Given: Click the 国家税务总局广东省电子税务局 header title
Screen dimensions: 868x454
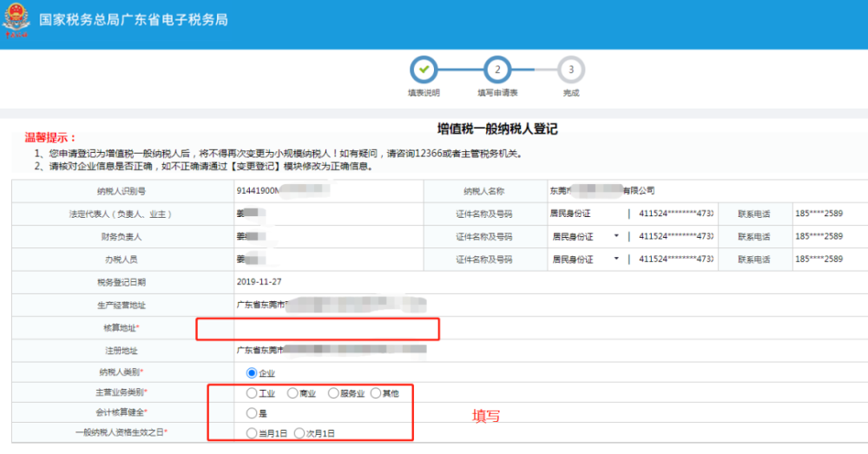Looking at the screenshot, I should click(x=134, y=20).
